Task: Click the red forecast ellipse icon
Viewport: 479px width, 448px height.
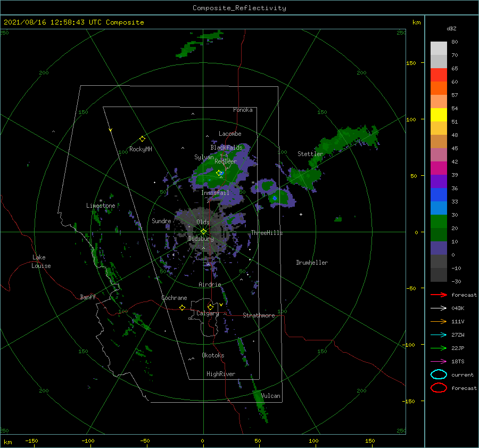Action: pyautogui.click(x=439, y=388)
